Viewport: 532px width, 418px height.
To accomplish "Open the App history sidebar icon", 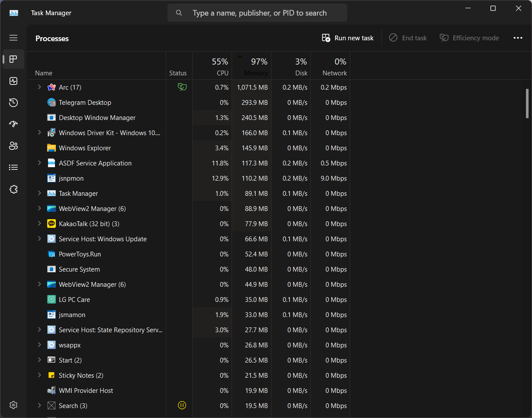I will click(13, 103).
